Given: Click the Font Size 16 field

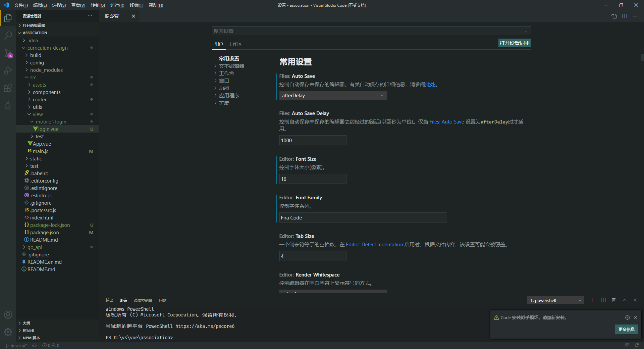Looking at the screenshot, I should point(313,179).
